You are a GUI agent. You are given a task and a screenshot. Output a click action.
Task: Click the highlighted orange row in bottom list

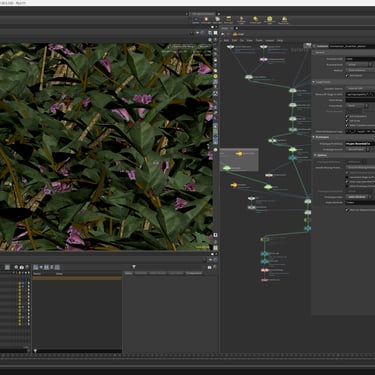tap(77, 278)
